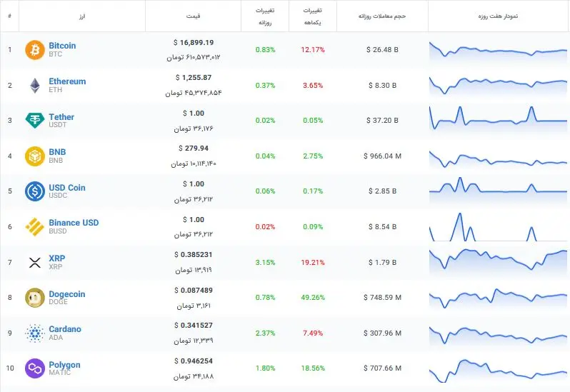
Task: Open the Bitcoin coin page link
Action: [x=62, y=46]
